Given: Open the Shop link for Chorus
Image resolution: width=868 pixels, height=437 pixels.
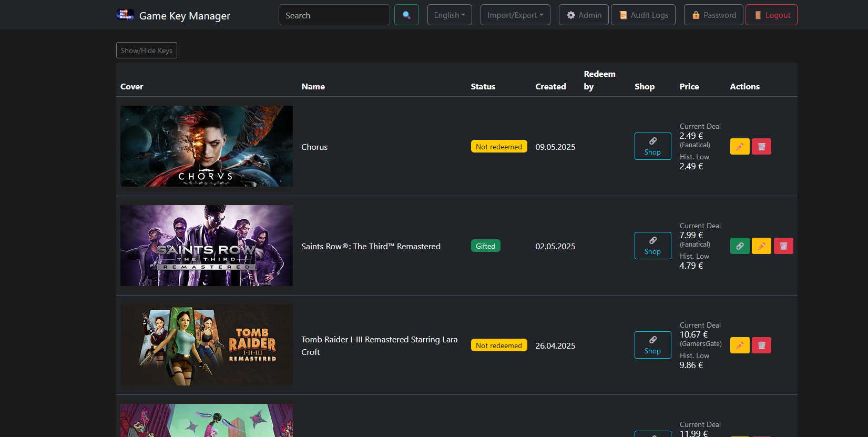Looking at the screenshot, I should (x=652, y=147).
